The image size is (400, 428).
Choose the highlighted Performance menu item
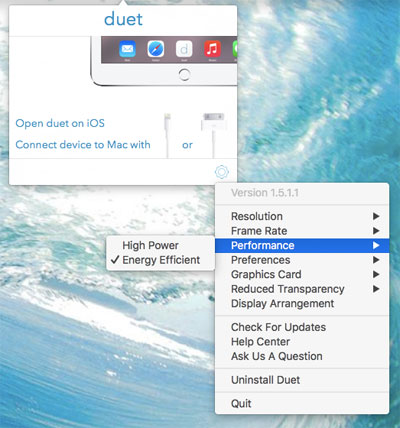[302, 245]
